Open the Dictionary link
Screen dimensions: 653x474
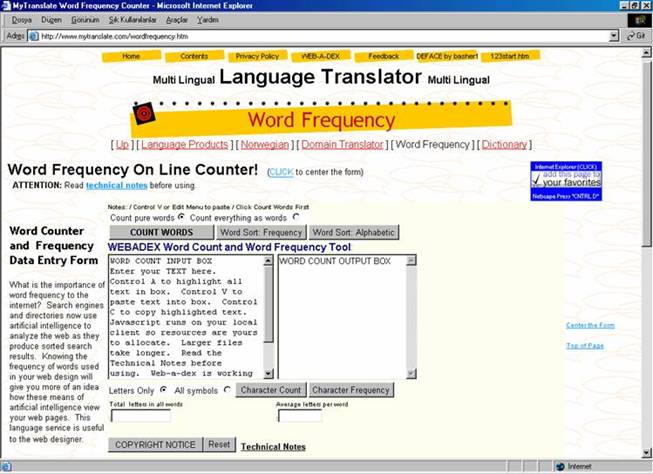tap(504, 145)
